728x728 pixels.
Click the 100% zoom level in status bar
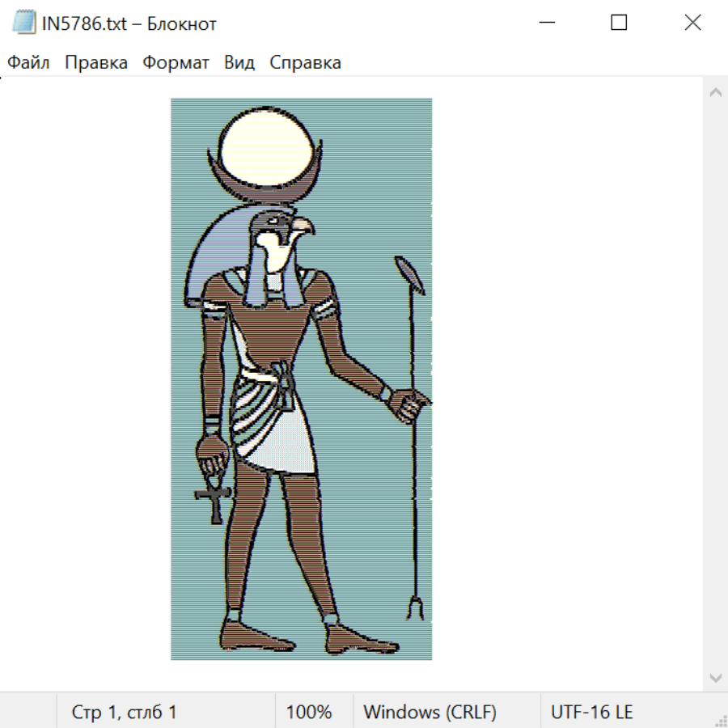tap(309, 712)
